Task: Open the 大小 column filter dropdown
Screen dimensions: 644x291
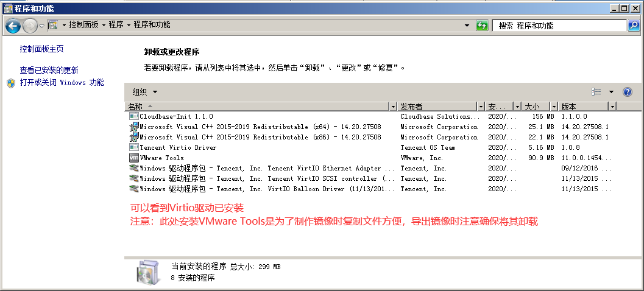Action: (554, 107)
